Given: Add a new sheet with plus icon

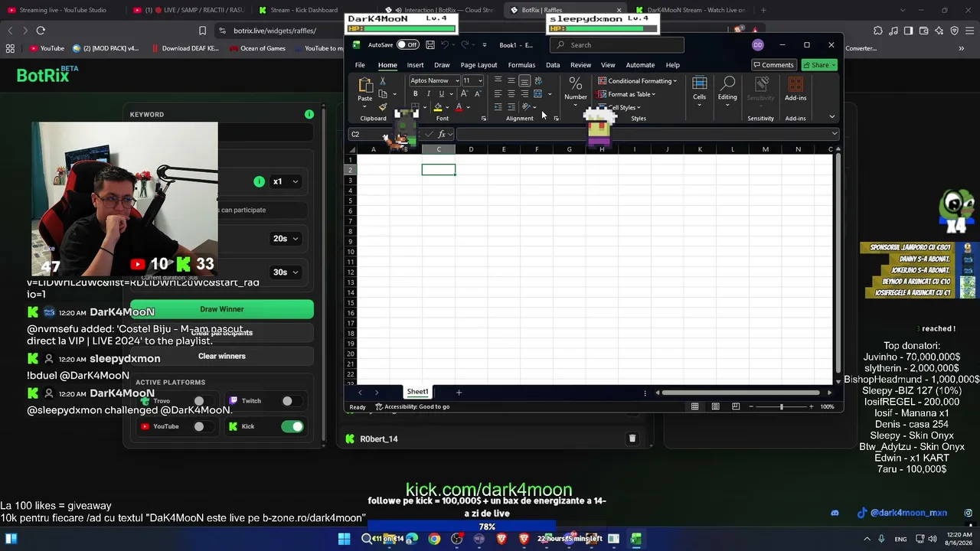Looking at the screenshot, I should (x=459, y=392).
